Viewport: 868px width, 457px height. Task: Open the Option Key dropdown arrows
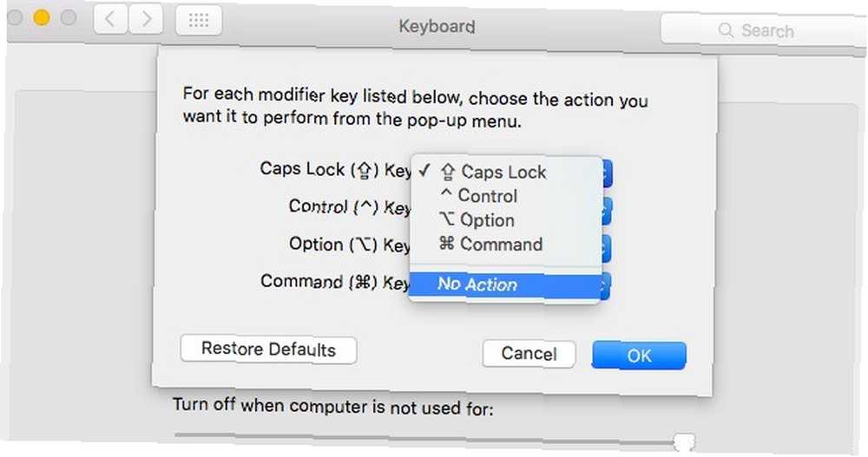[607, 248]
